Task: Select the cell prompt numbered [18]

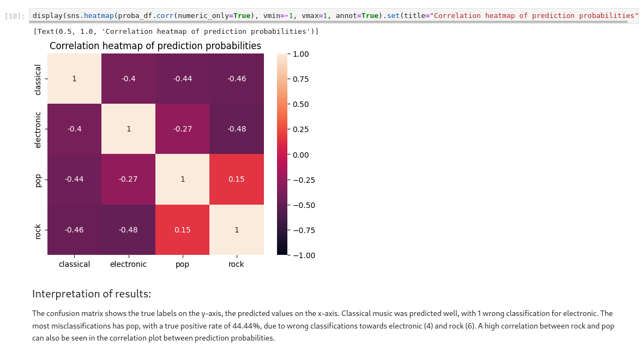Action: 15,16
